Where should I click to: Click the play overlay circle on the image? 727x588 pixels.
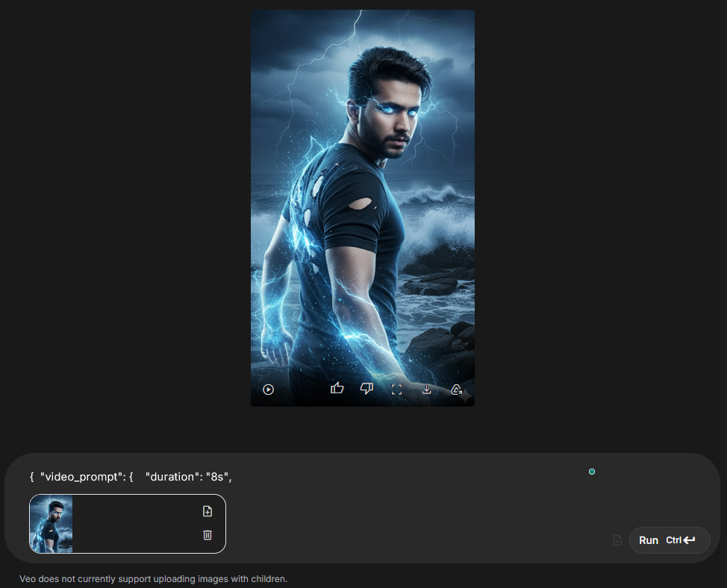pos(268,389)
